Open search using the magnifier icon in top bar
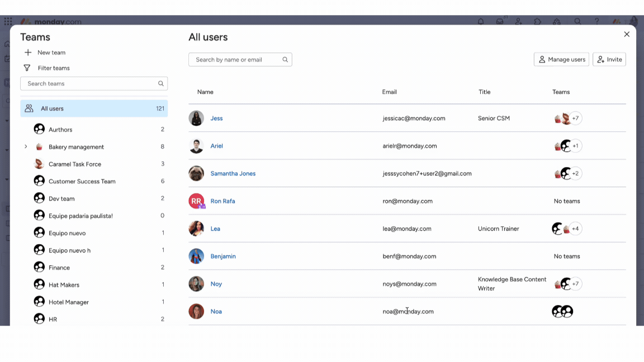Image resolution: width=644 pixels, height=362 pixels. [x=577, y=21]
